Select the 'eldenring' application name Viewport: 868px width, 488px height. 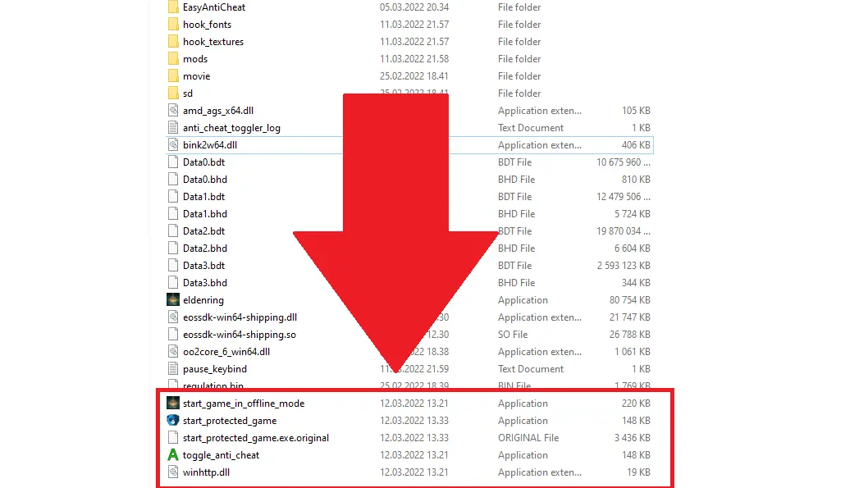pyautogui.click(x=203, y=300)
